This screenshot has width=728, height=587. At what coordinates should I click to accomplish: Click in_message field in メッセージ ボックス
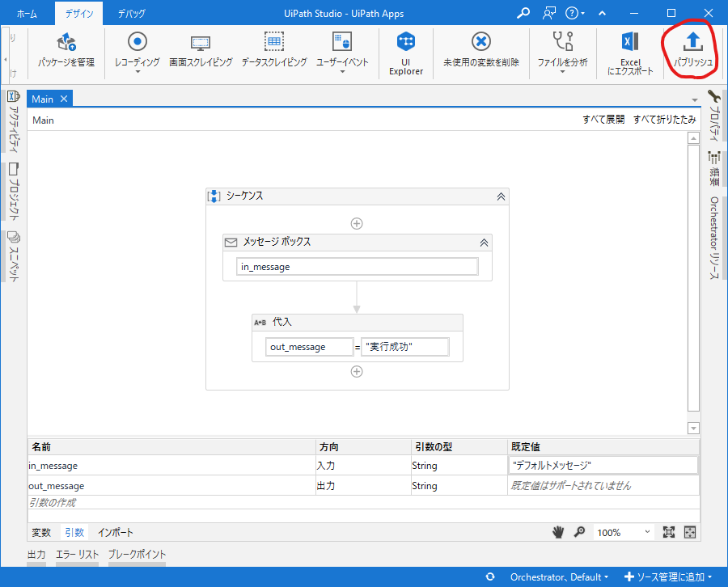click(x=357, y=267)
